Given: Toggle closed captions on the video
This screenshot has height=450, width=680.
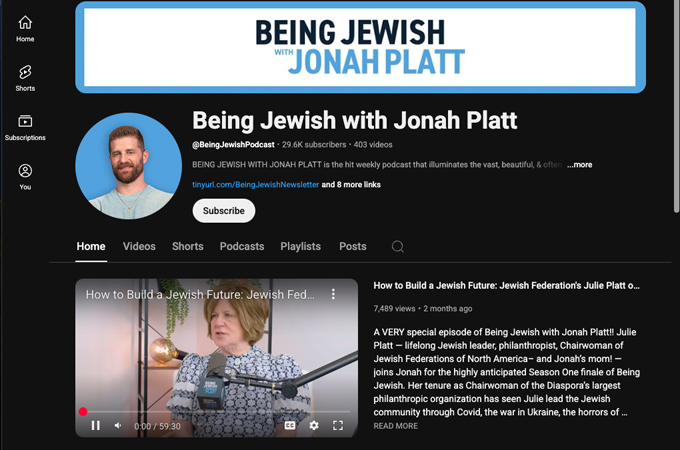Looking at the screenshot, I should tap(290, 426).
